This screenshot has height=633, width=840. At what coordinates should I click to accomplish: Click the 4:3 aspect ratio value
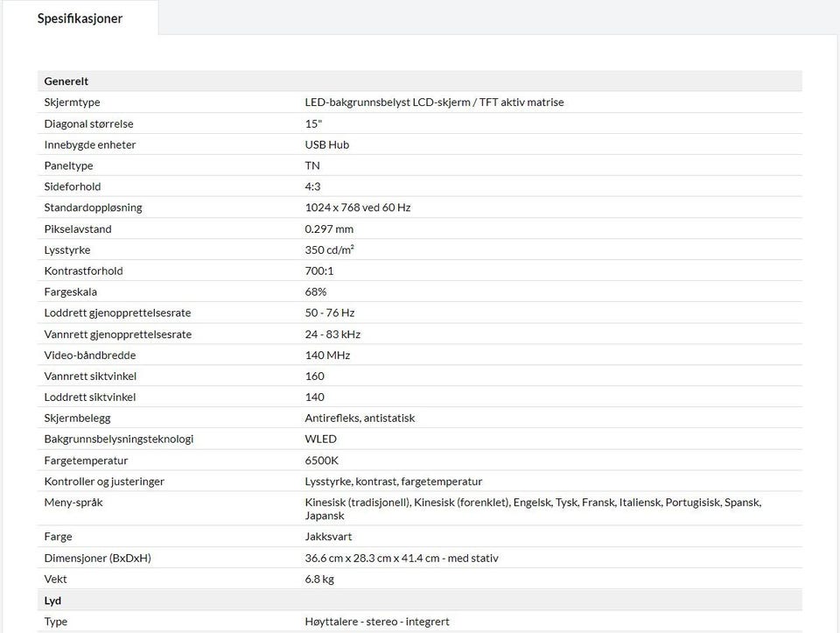pyautogui.click(x=313, y=186)
